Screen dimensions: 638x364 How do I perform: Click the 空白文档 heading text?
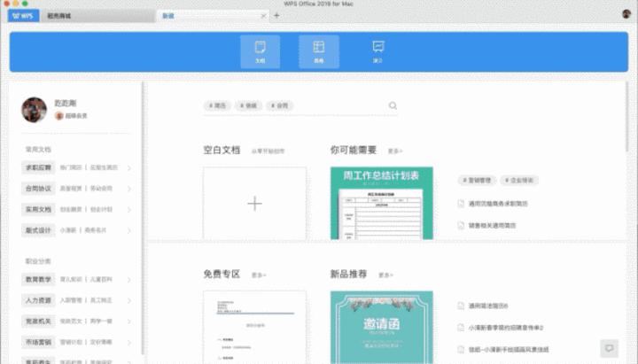(x=222, y=150)
